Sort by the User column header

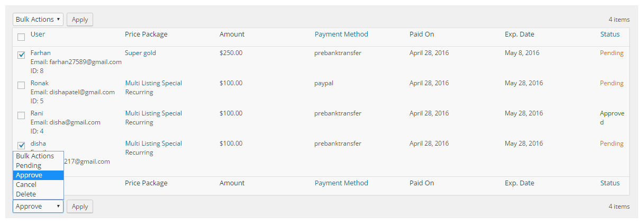click(x=38, y=34)
